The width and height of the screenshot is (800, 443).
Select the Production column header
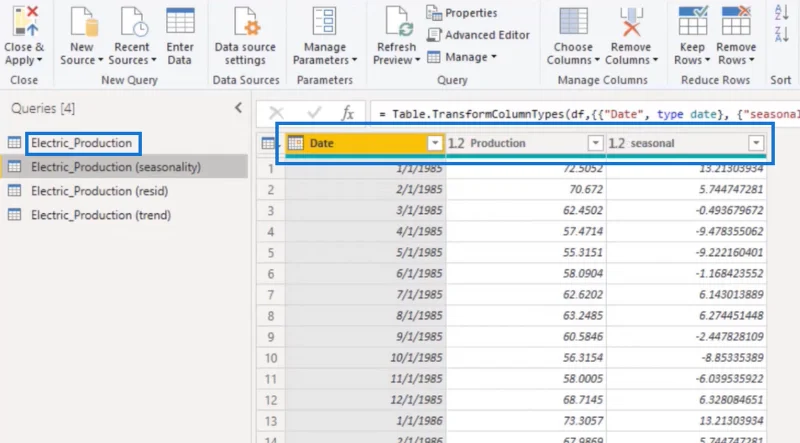pyautogui.click(x=526, y=143)
